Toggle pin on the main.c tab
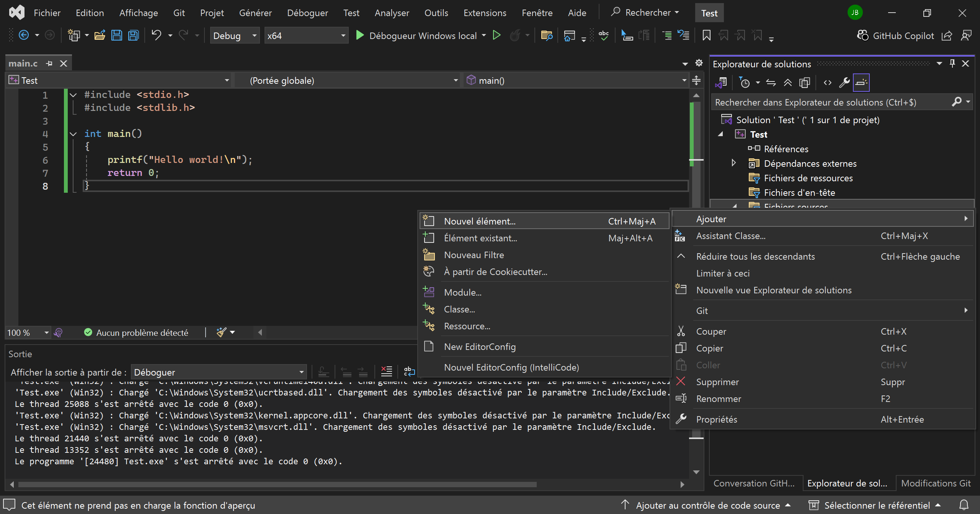 (x=49, y=63)
